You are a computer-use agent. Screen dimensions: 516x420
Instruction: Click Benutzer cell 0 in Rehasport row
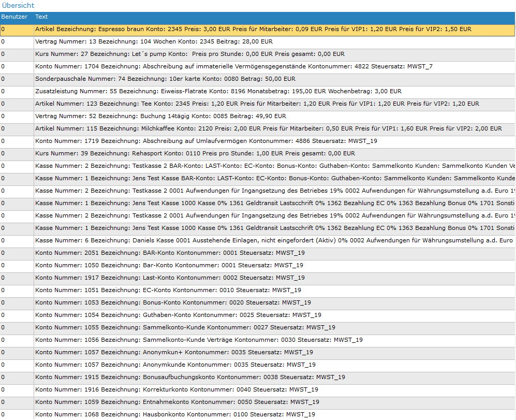(17, 153)
